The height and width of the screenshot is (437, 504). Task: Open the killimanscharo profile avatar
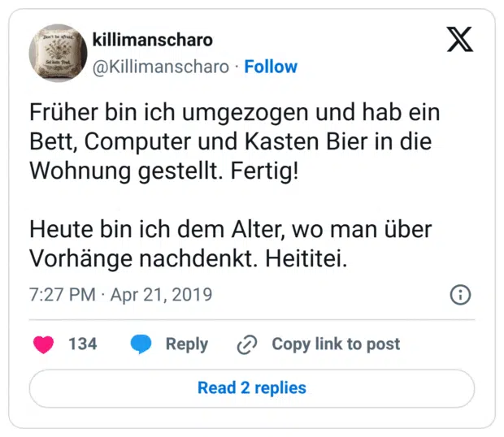(x=59, y=53)
